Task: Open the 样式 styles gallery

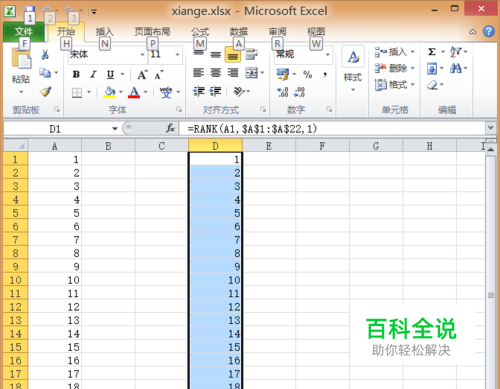Action: click(353, 69)
